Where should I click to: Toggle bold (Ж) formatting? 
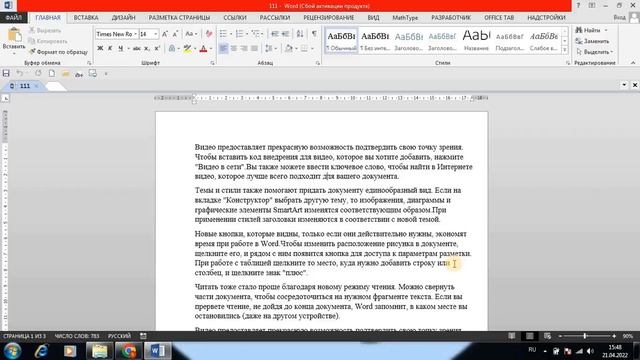pos(100,49)
